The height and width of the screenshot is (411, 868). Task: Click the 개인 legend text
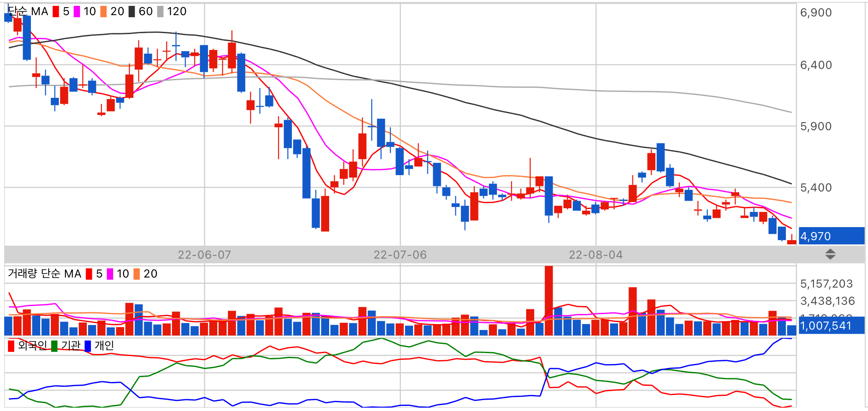104,346
